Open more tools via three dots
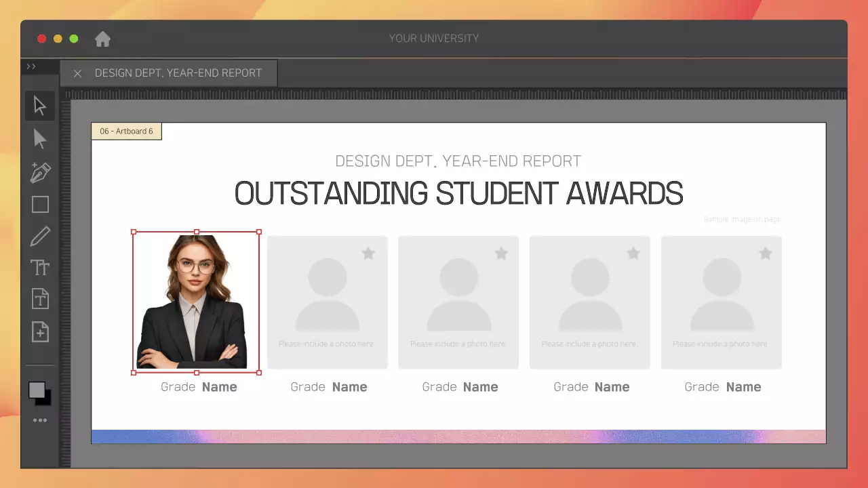 tap(40, 420)
